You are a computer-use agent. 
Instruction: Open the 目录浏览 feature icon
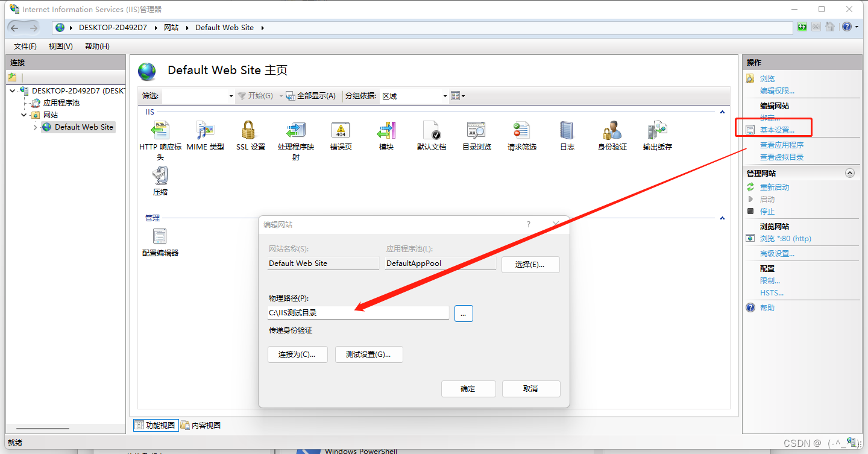pos(476,130)
